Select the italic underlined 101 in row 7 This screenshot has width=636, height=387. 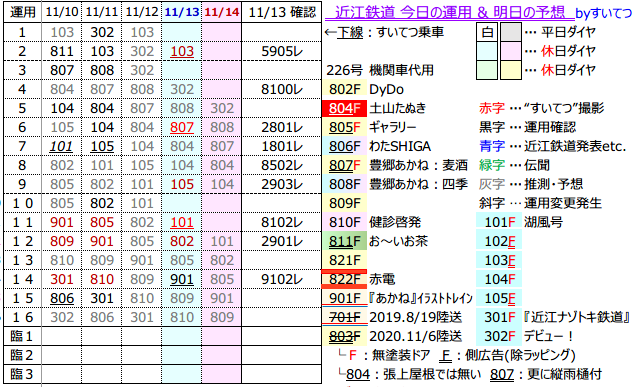pyautogui.click(x=62, y=146)
